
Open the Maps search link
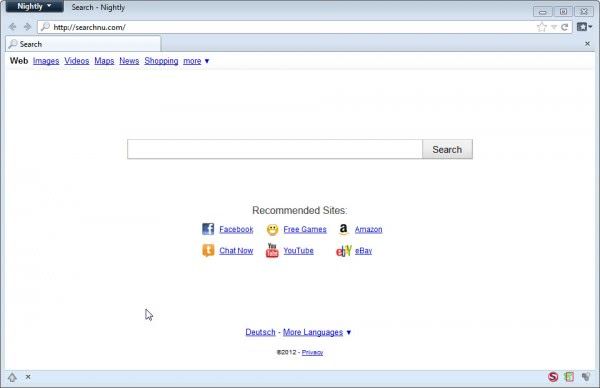[x=104, y=61]
